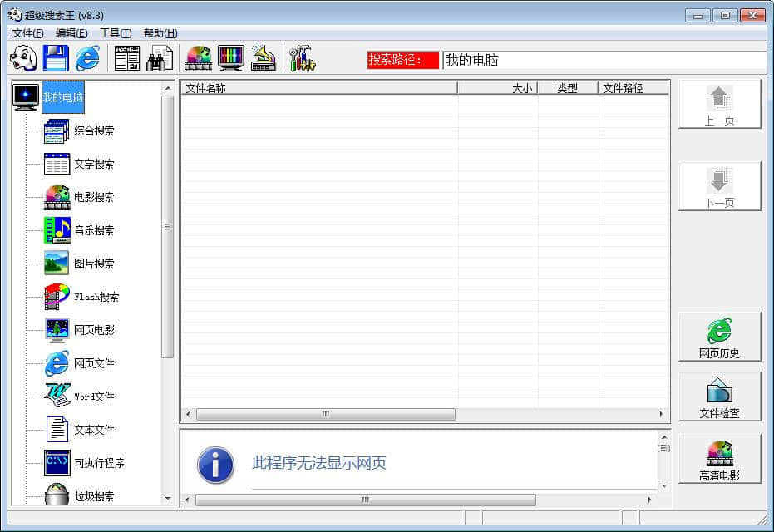
Task: Click the TV color bars toolbar icon
Action: pyautogui.click(x=231, y=59)
